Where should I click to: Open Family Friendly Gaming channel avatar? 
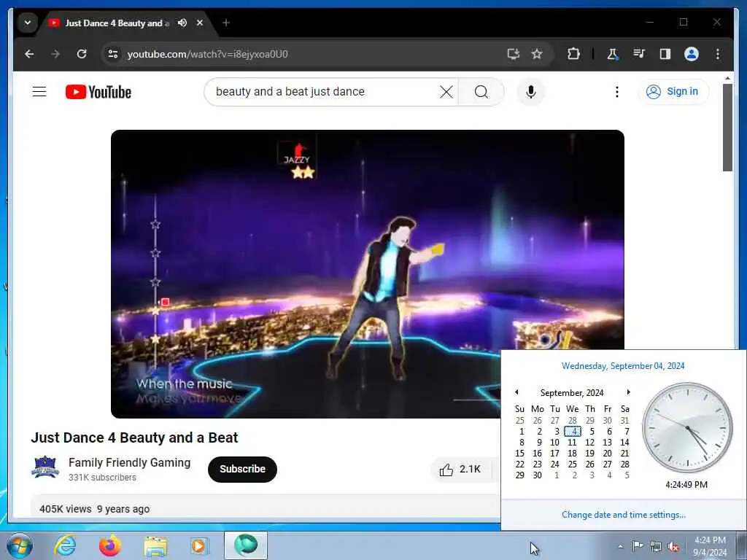[45, 467]
